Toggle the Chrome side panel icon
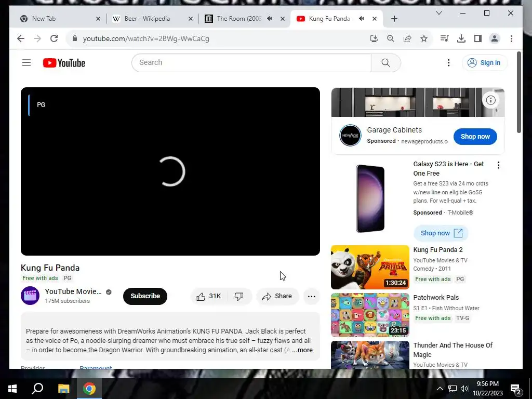The width and height of the screenshot is (532, 399). [x=478, y=38]
